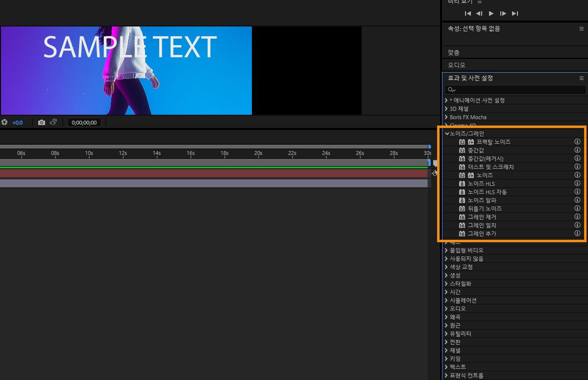Open the 속성 panel menu icon
Image resolution: width=588 pixels, height=380 pixels.
tap(582, 29)
